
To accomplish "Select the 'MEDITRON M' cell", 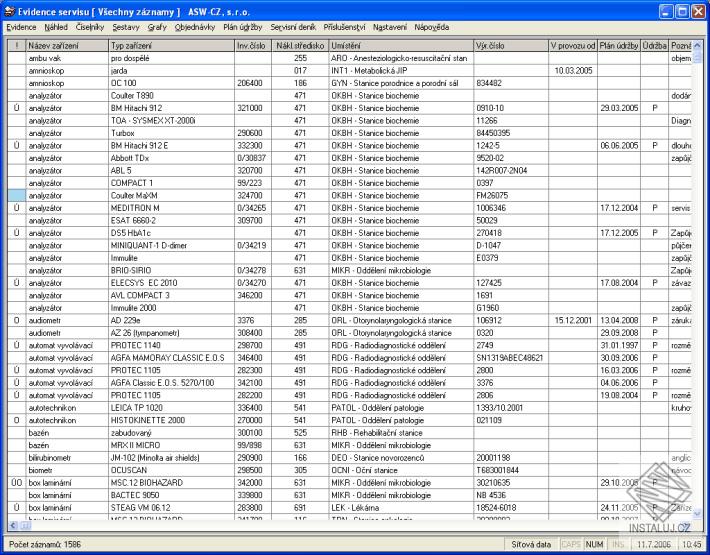I will [x=172, y=208].
